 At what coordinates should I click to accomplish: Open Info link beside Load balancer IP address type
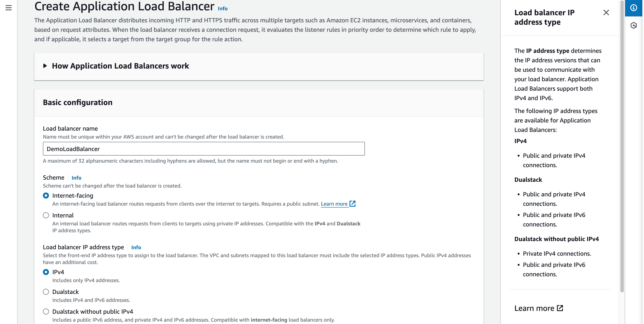click(x=136, y=247)
